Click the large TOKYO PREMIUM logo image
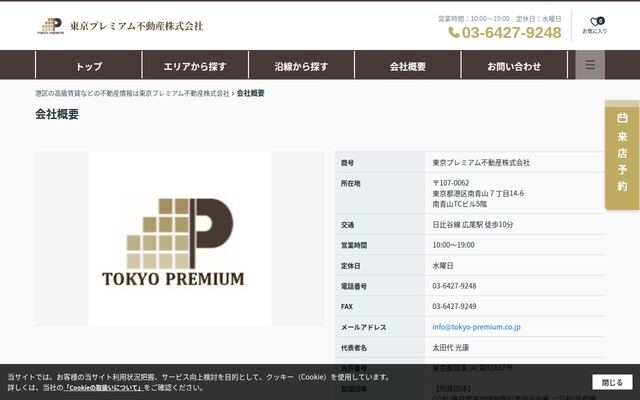This screenshot has width=640, height=400. pyautogui.click(x=180, y=239)
